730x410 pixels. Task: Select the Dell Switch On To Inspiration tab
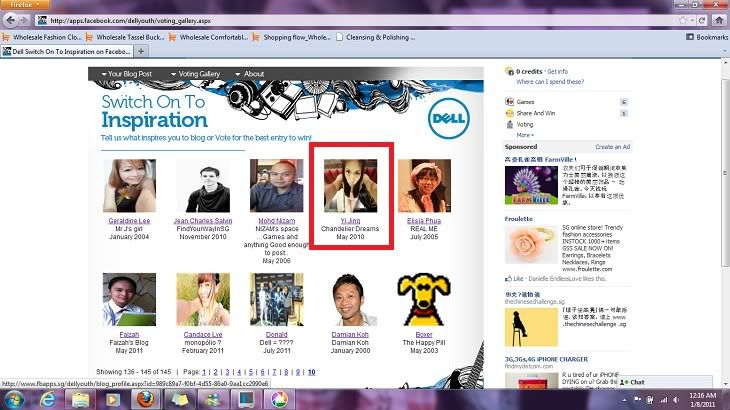click(67, 52)
